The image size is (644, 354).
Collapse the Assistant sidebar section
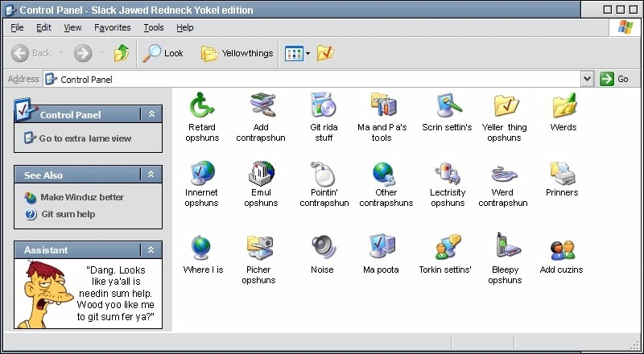[151, 249]
